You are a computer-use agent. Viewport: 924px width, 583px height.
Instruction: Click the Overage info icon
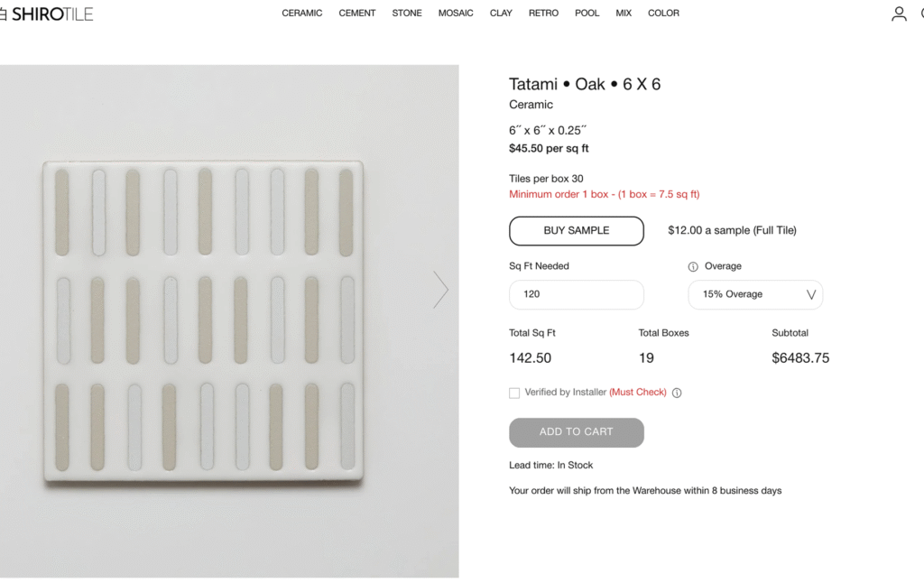click(x=693, y=266)
